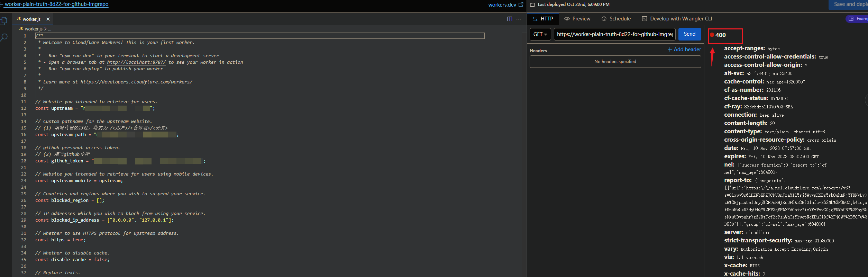Open the Explorer files icon in sidebar
This screenshot has width=868, height=277.
point(3,21)
